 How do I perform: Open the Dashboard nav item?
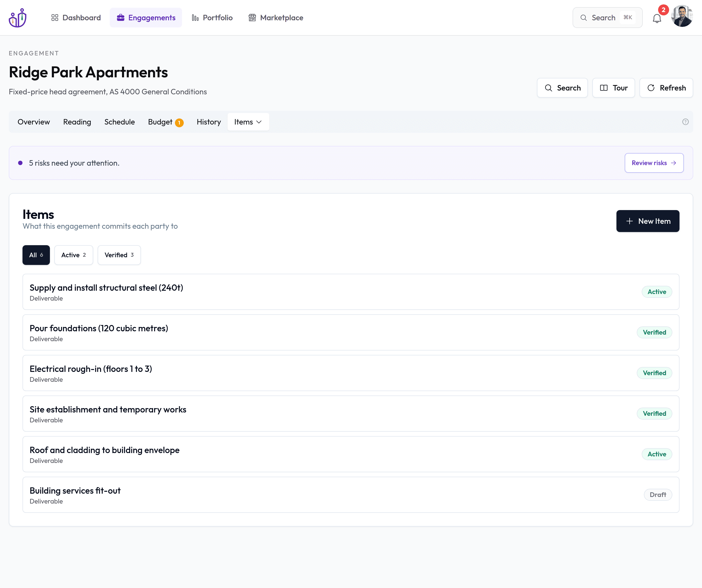(x=76, y=18)
